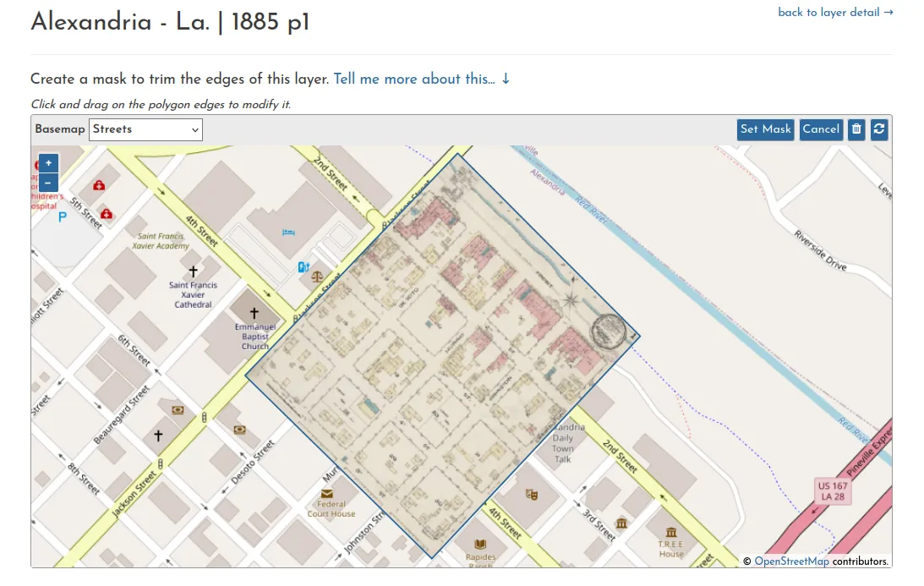Click the zoom in plus control
This screenshot has width=924, height=586.
47,163
